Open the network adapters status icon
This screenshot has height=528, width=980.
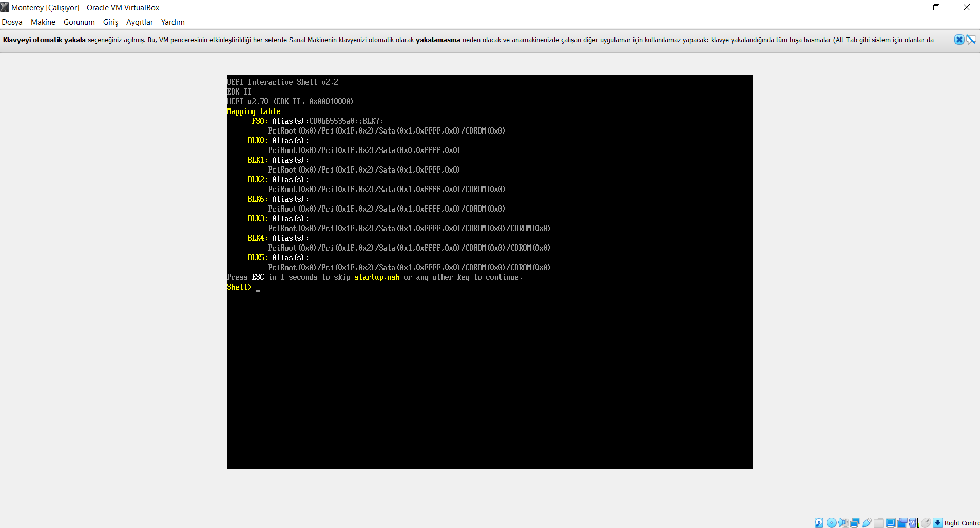(x=855, y=523)
